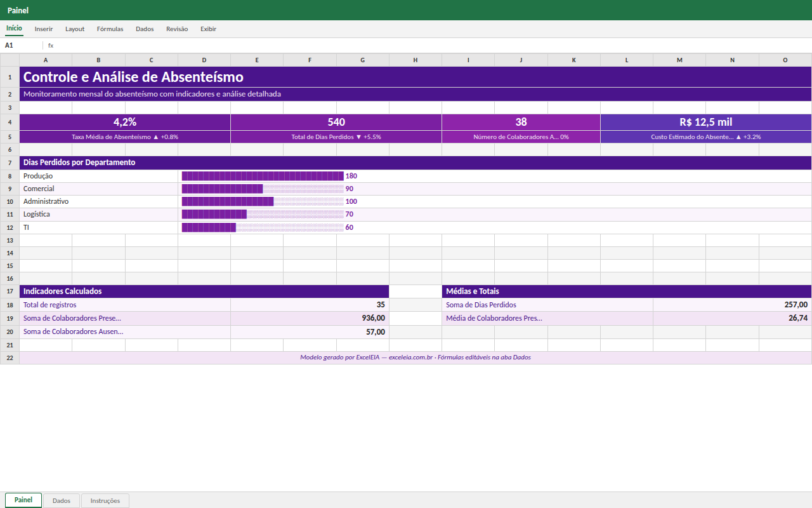Select the TI department cell
812x508 pixels.
99,227
